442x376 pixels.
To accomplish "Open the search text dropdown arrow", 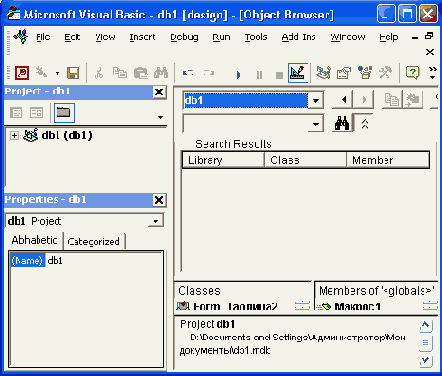I will (315, 124).
